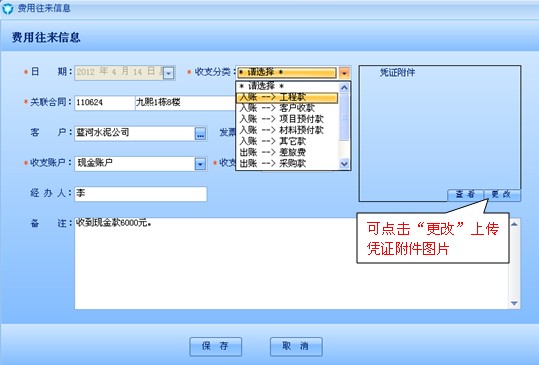The height and width of the screenshot is (365, 539).
Task: Open customer browse '...' button
Action: click(200, 134)
